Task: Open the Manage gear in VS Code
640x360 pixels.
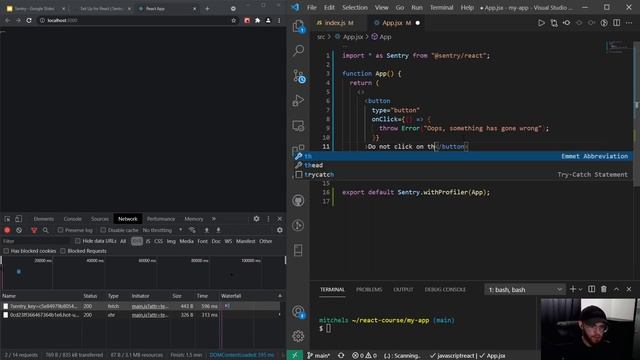Action: pyautogui.click(x=298, y=336)
